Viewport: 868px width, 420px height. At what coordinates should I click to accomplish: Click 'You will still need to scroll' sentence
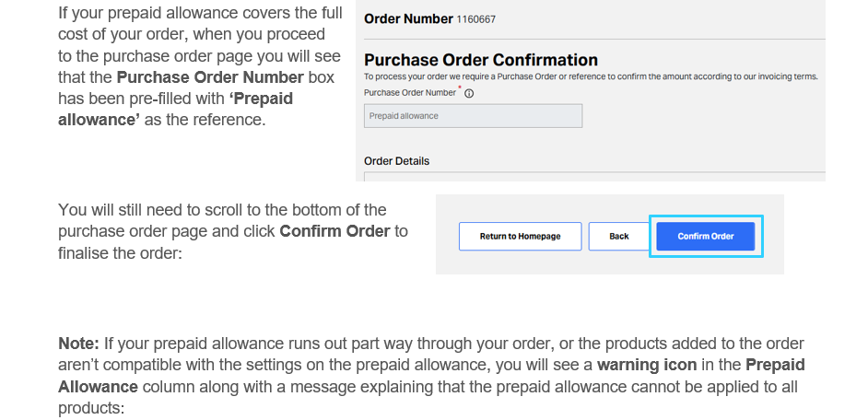point(222,210)
